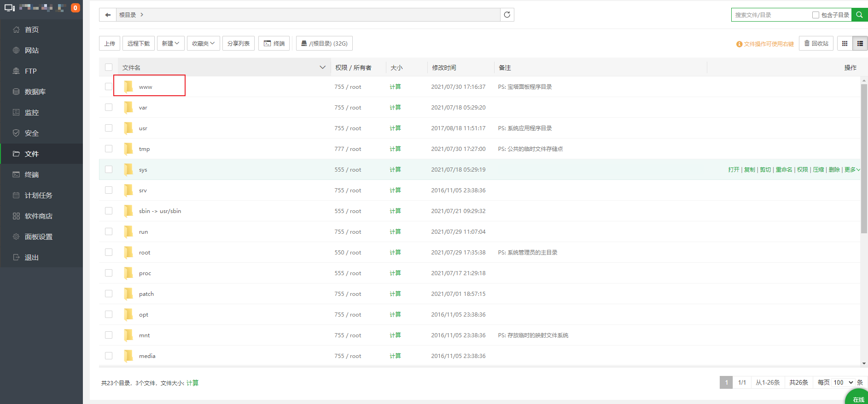This screenshot has height=404, width=868.
Task: Check the www row checkbox
Action: [x=109, y=87]
